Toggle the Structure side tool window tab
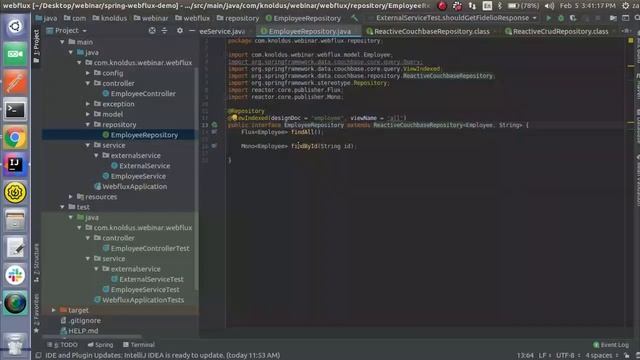This screenshot has height=360, width=640. click(x=36, y=263)
